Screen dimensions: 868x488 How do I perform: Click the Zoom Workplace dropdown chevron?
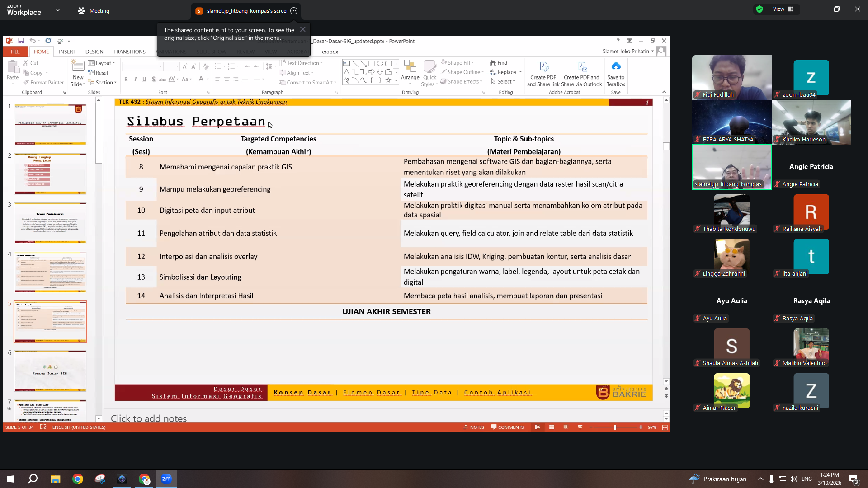[58, 10]
